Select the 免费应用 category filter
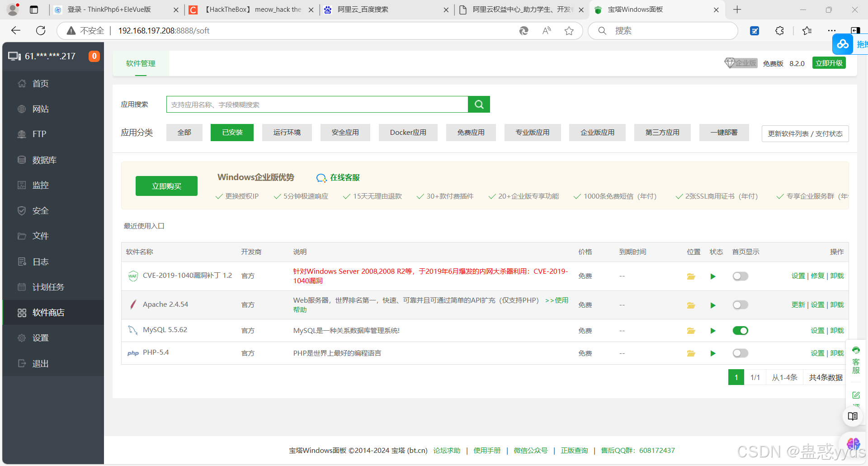This screenshot has width=868, height=466. pos(471,133)
